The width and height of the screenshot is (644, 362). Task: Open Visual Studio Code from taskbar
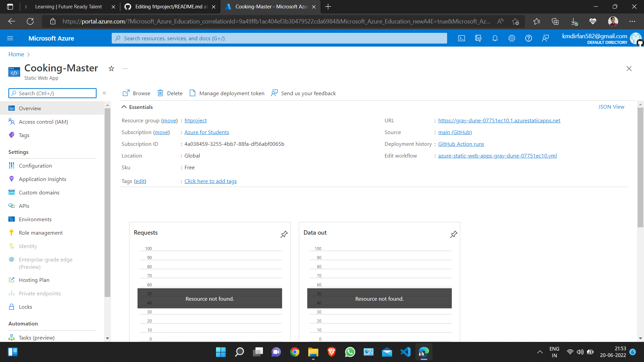pyautogui.click(x=405, y=352)
